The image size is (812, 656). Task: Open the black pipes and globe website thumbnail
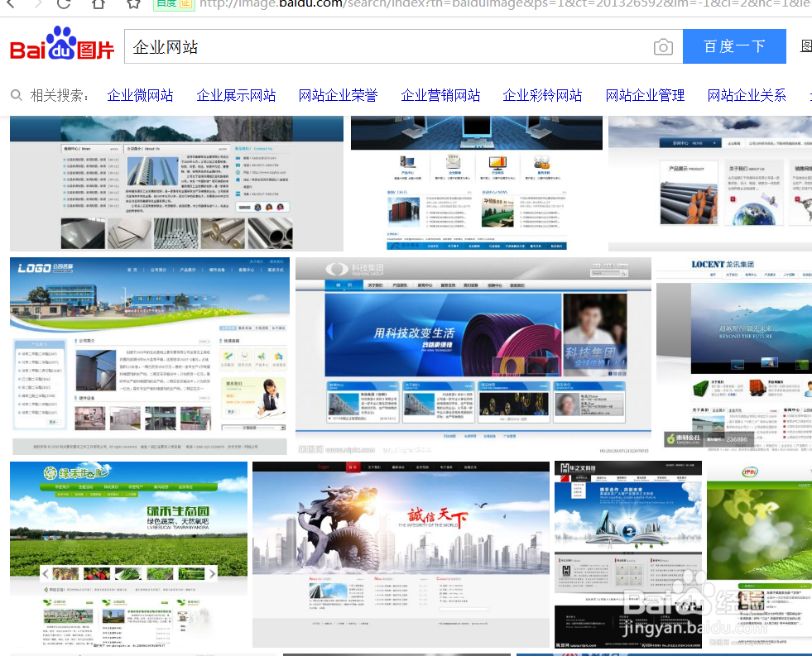click(x=710, y=183)
